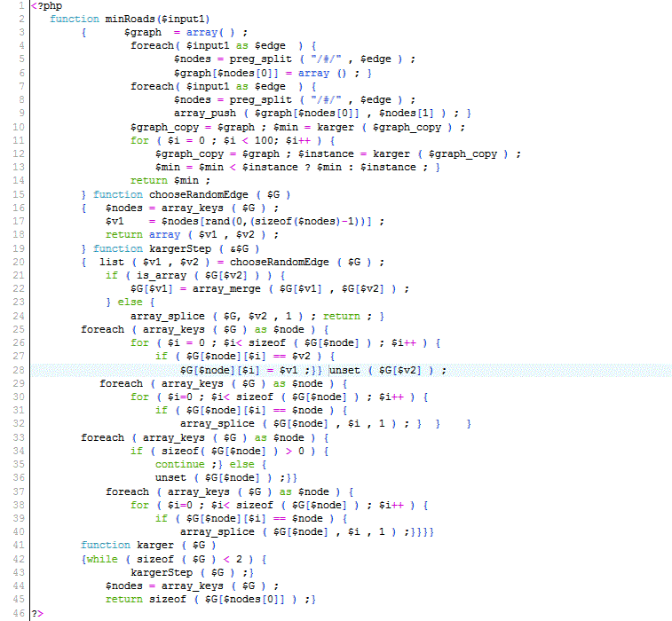Click line number 28 in the gutter
The width and height of the screenshot is (672, 621).
click(x=18, y=369)
